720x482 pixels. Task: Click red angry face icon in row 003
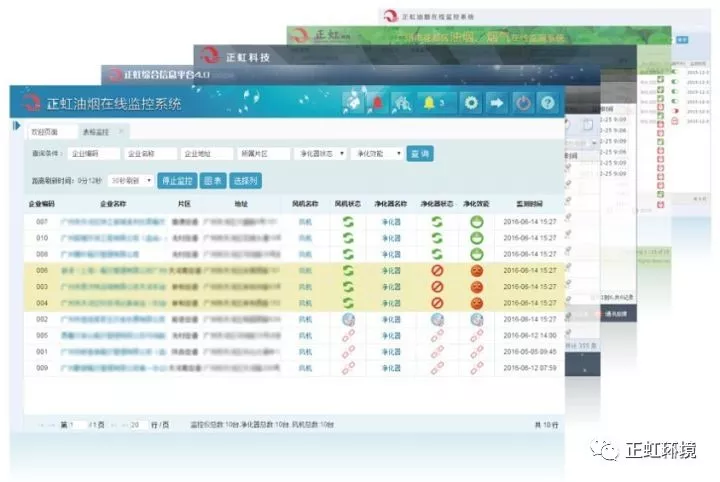click(477, 287)
